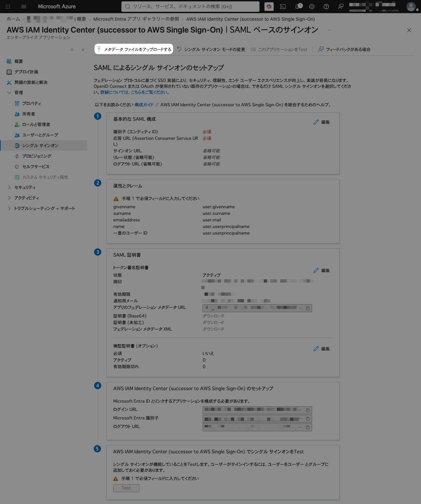
Task: Click ダウンロード for 証明書 (未加工)
Action: [213, 322]
